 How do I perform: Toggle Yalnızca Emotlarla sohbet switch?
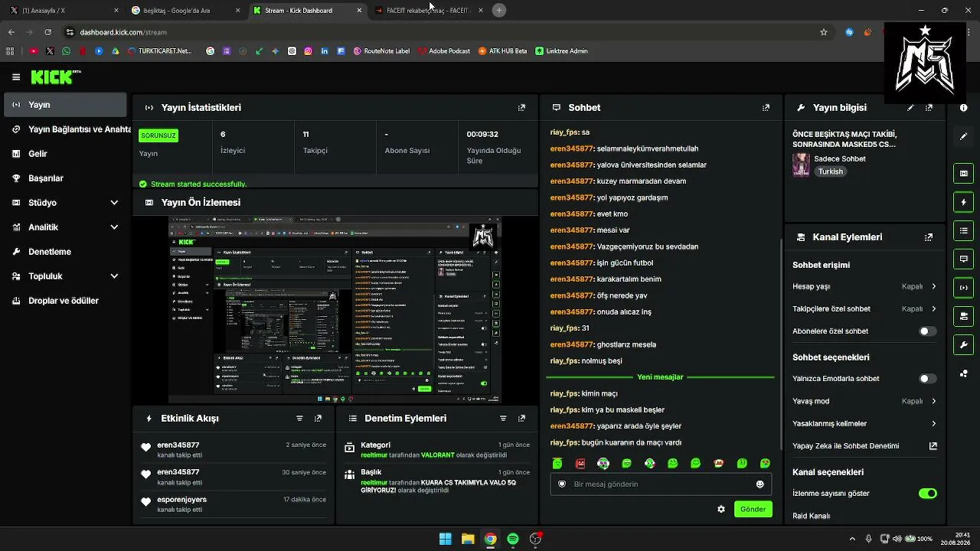pos(927,379)
